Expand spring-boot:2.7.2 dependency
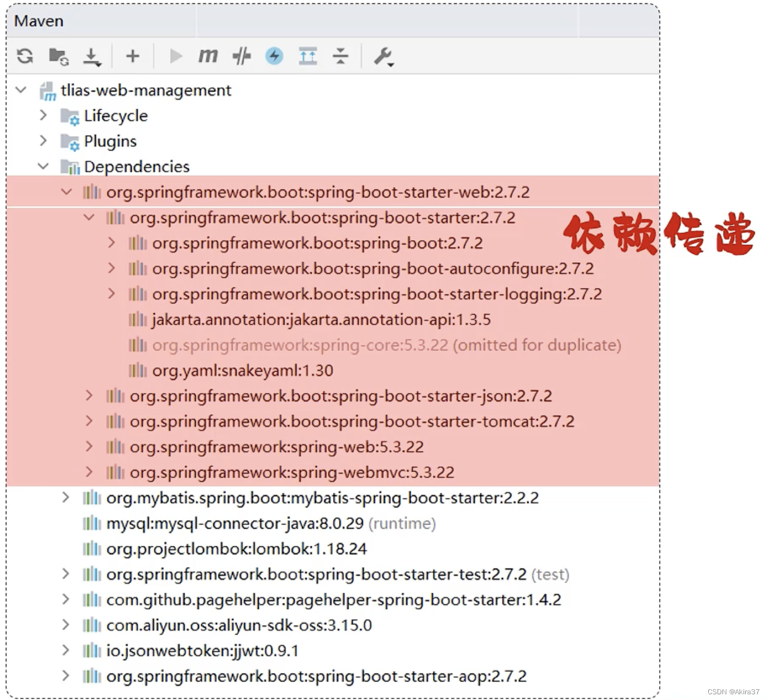This screenshot has height=700, width=768. [x=112, y=243]
